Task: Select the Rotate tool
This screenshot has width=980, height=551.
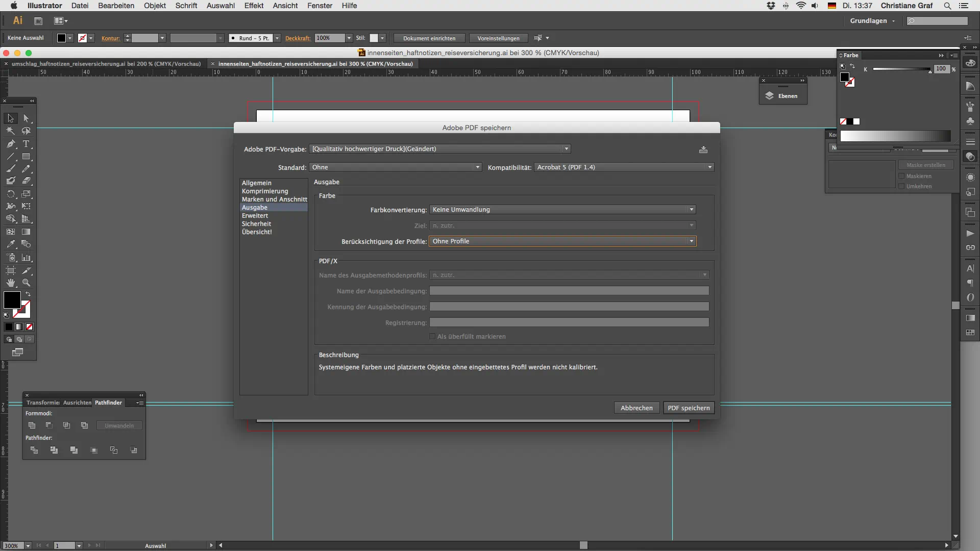Action: click(11, 194)
